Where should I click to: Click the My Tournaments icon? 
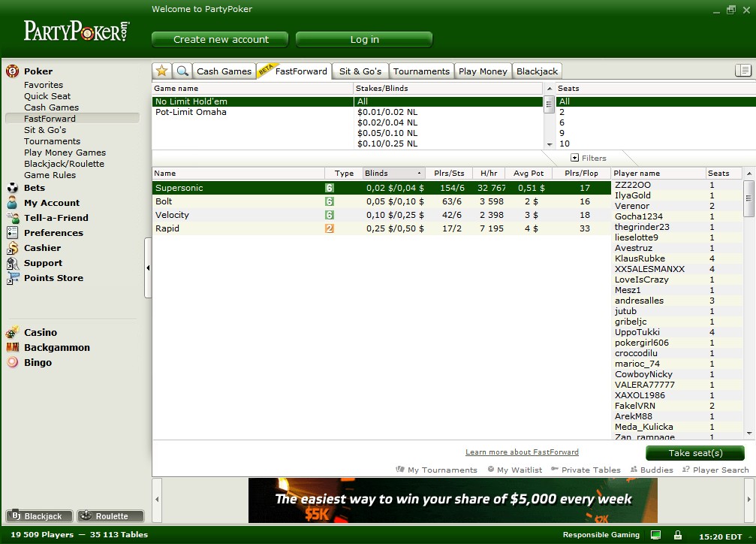click(399, 469)
